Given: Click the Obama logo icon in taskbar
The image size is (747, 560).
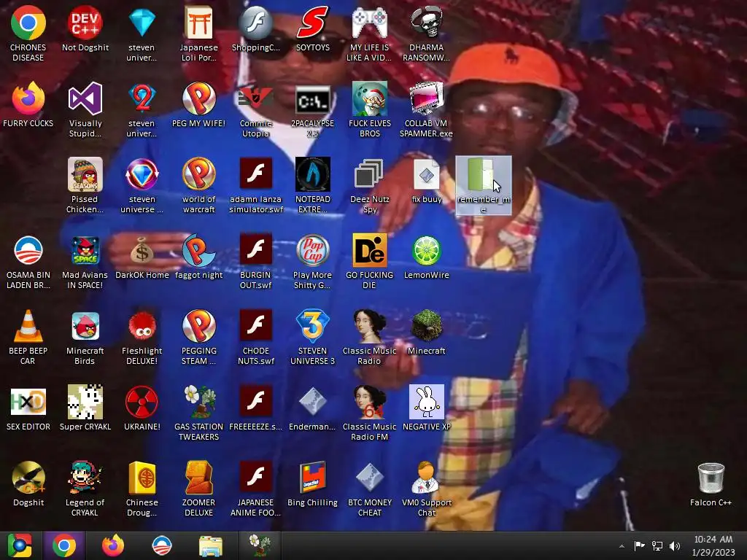Looking at the screenshot, I should point(161,545).
